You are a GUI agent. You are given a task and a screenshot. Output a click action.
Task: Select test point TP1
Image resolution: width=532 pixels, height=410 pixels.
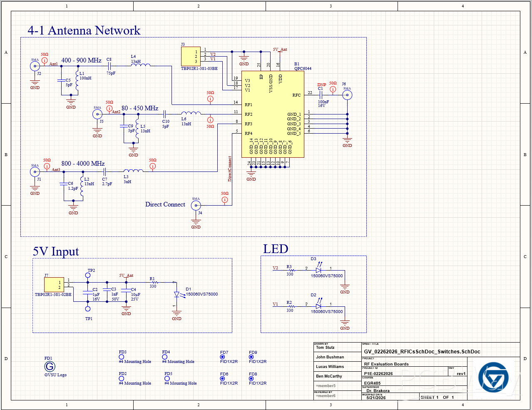tap(88, 309)
